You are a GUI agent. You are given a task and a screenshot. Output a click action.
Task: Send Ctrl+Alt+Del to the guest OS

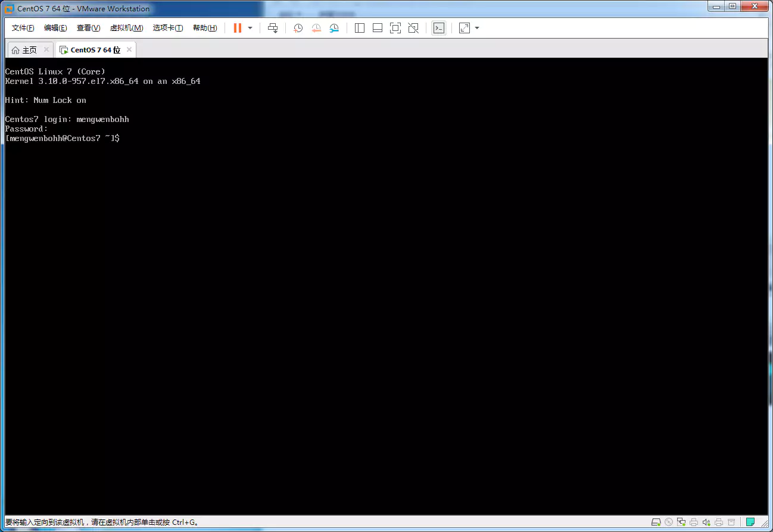tap(272, 27)
